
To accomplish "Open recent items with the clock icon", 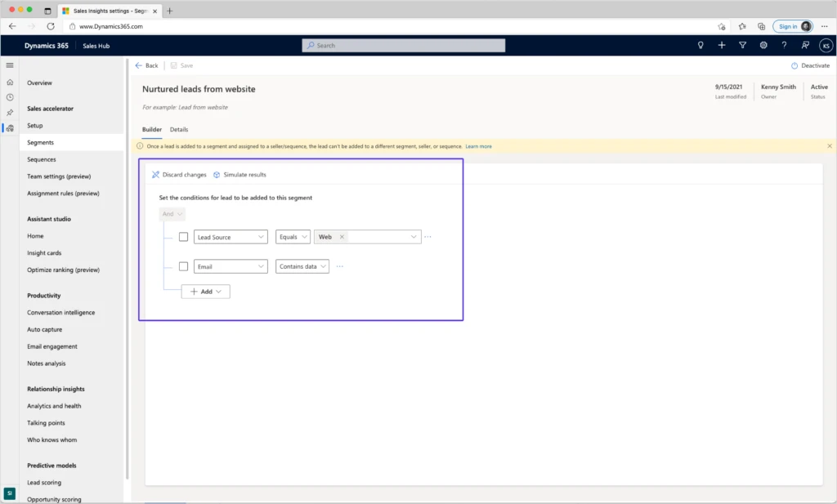I will pos(10,98).
